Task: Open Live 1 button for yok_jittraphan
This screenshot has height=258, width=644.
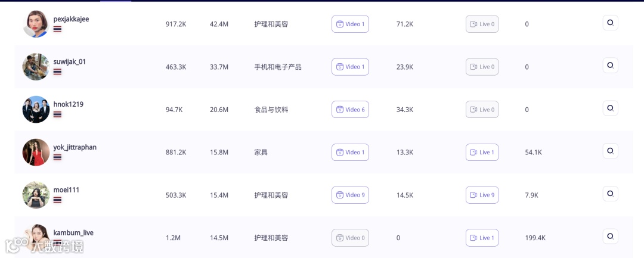Action: pos(482,153)
